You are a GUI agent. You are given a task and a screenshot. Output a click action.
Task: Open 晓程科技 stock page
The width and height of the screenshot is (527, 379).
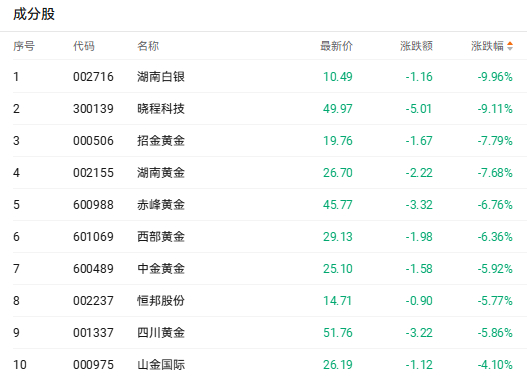pos(161,109)
